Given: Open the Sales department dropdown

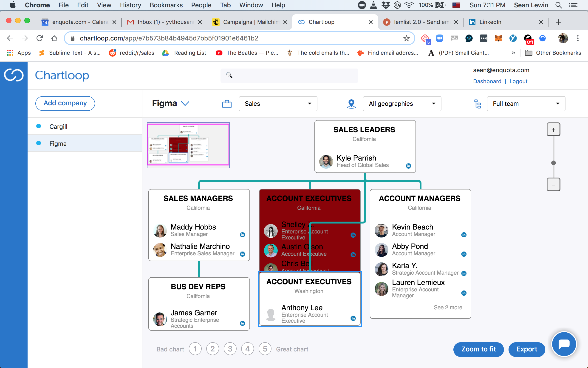Looking at the screenshot, I should 278,104.
